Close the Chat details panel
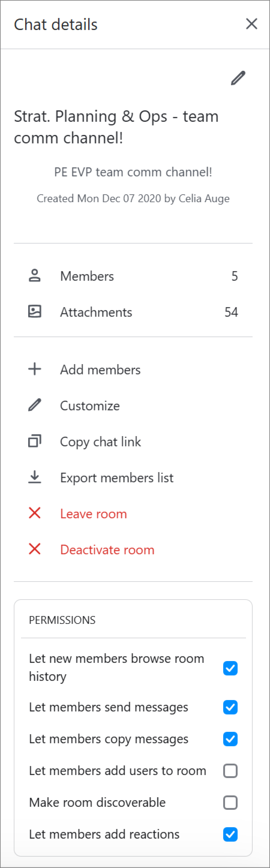270x868 pixels. 251,24
